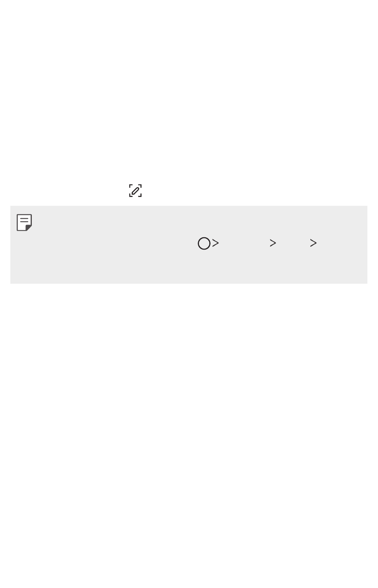378x588 pixels.
Task: Click the middle chevron arrow in the path
Action: [x=273, y=243]
